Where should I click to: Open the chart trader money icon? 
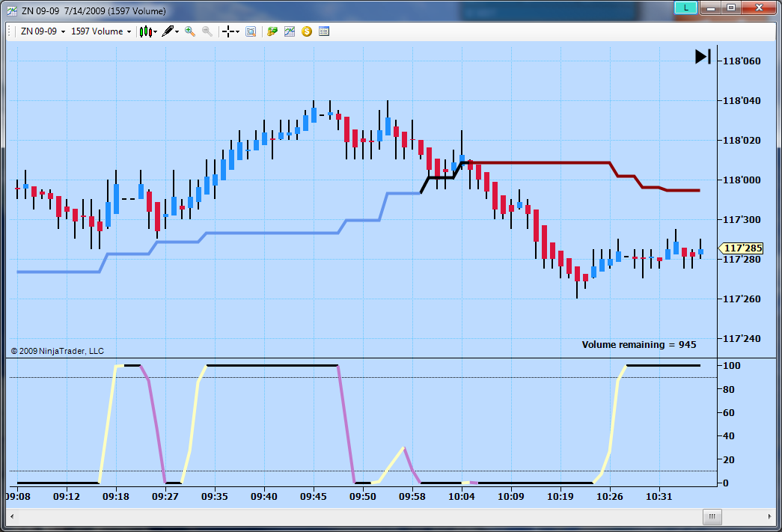(x=272, y=31)
